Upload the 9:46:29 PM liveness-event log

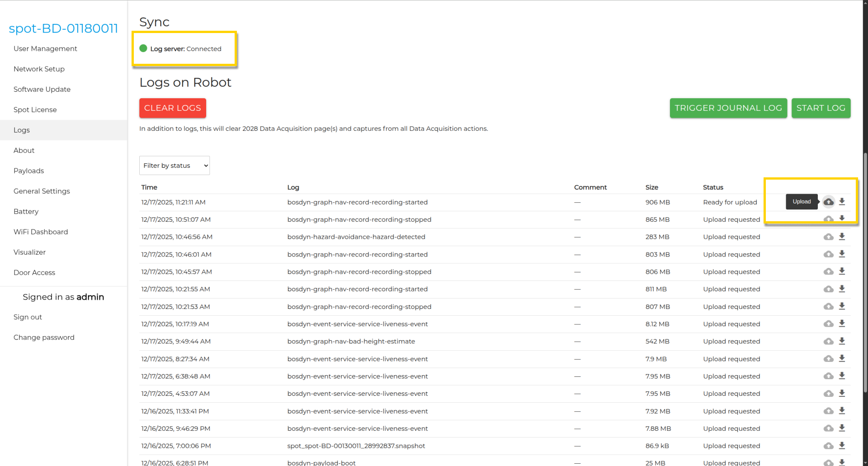(828, 428)
